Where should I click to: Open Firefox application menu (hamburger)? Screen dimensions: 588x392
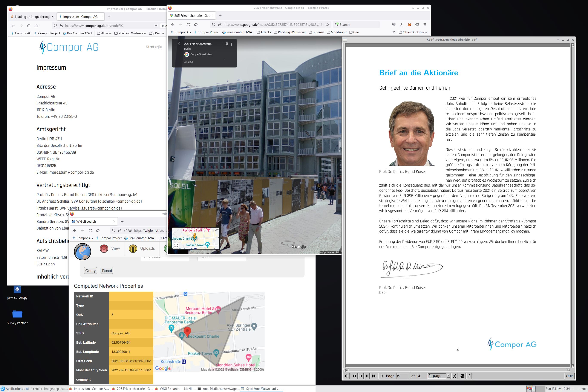(425, 24)
